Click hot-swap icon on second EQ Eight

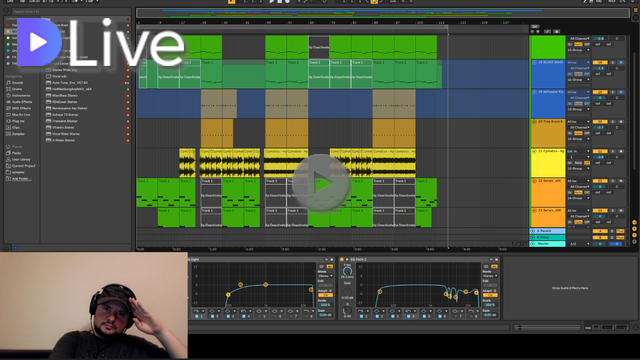click(x=491, y=260)
